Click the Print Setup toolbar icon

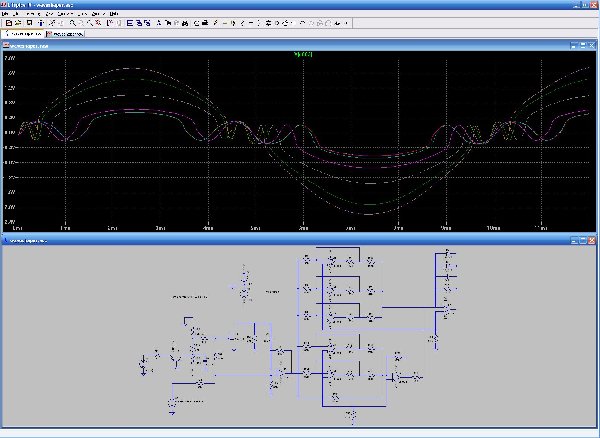coord(196,23)
